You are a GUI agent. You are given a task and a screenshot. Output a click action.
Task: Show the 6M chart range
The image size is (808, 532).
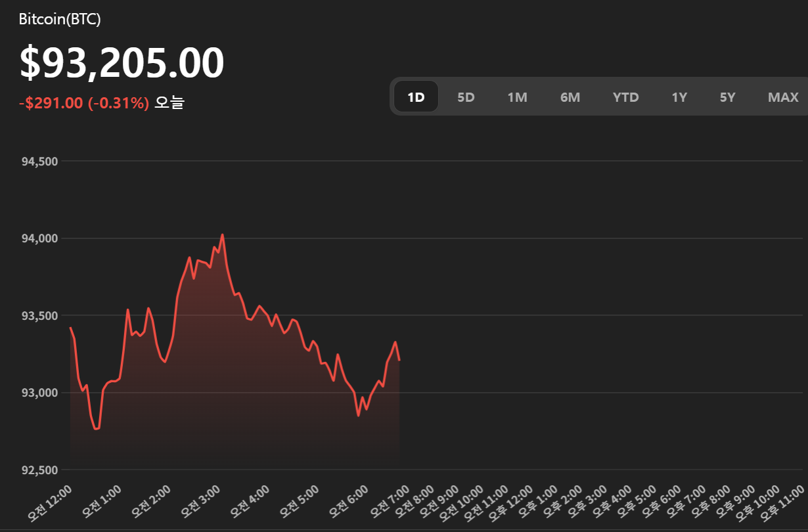tap(570, 97)
